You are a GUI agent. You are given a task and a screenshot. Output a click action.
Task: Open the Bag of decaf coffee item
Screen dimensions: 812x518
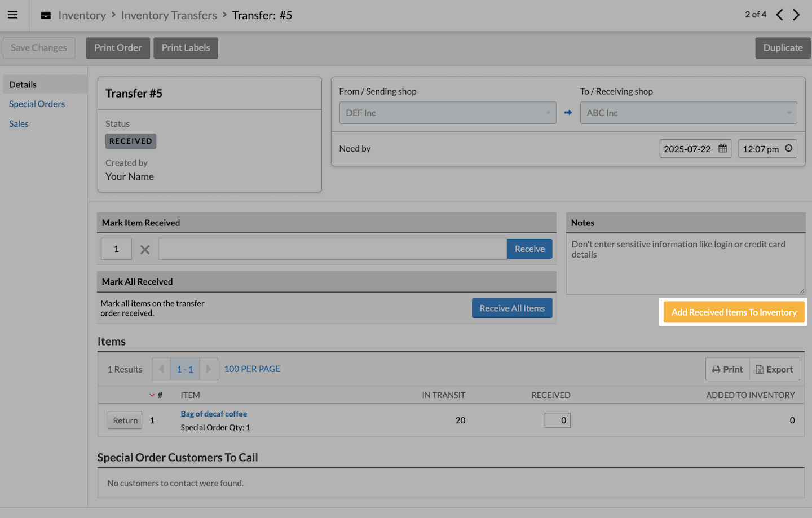tap(214, 414)
